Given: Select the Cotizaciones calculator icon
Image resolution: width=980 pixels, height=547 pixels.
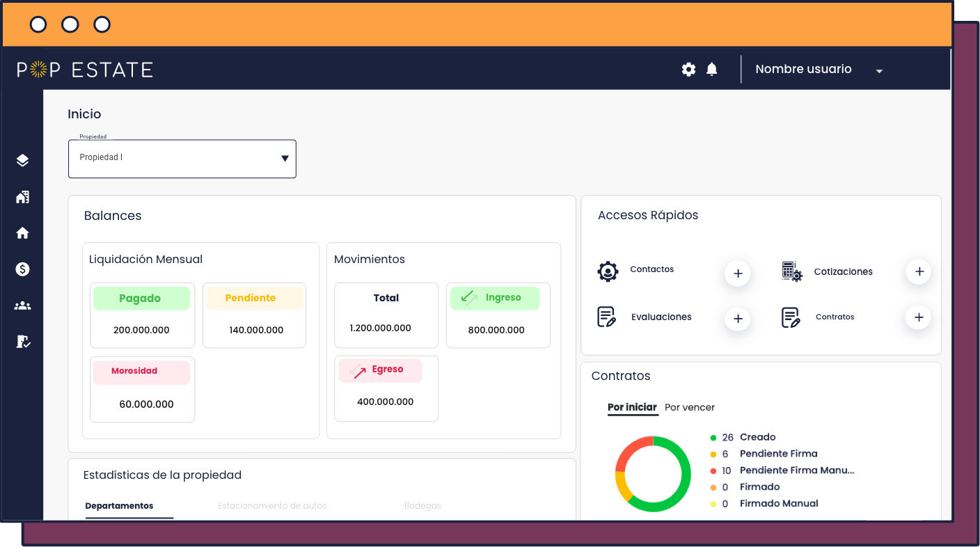Looking at the screenshot, I should tap(791, 272).
